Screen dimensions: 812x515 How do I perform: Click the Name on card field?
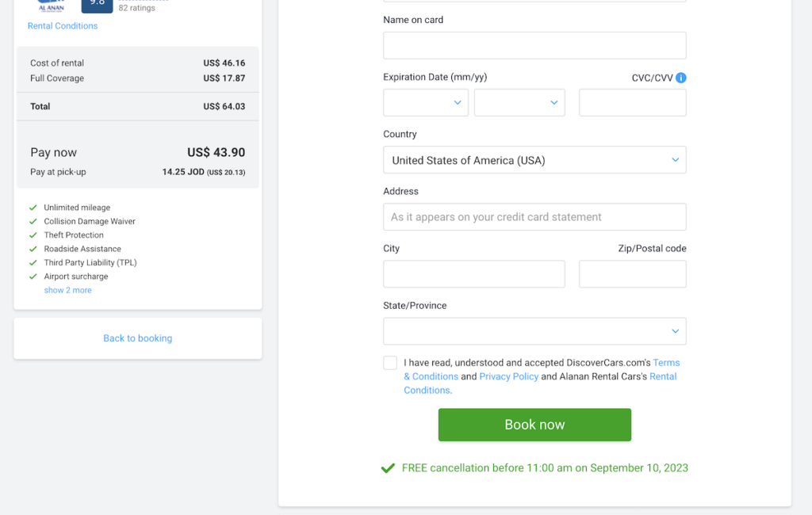coord(534,45)
